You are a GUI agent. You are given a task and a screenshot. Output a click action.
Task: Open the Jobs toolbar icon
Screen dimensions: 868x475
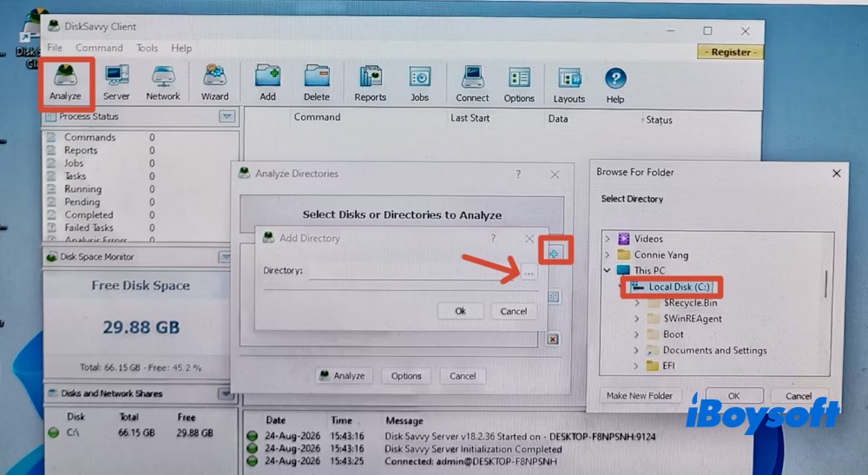point(419,83)
